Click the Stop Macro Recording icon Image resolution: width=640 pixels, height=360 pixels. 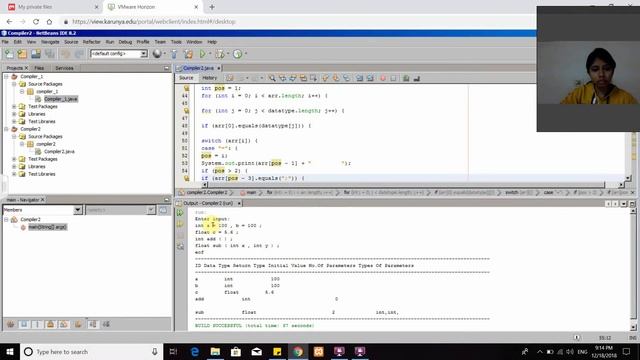(x=393, y=78)
